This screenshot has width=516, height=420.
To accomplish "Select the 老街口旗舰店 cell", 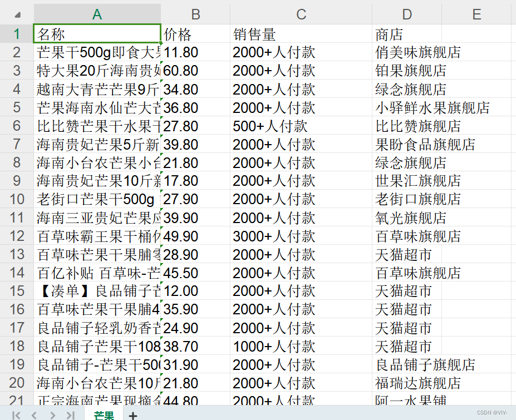I will tap(407, 199).
